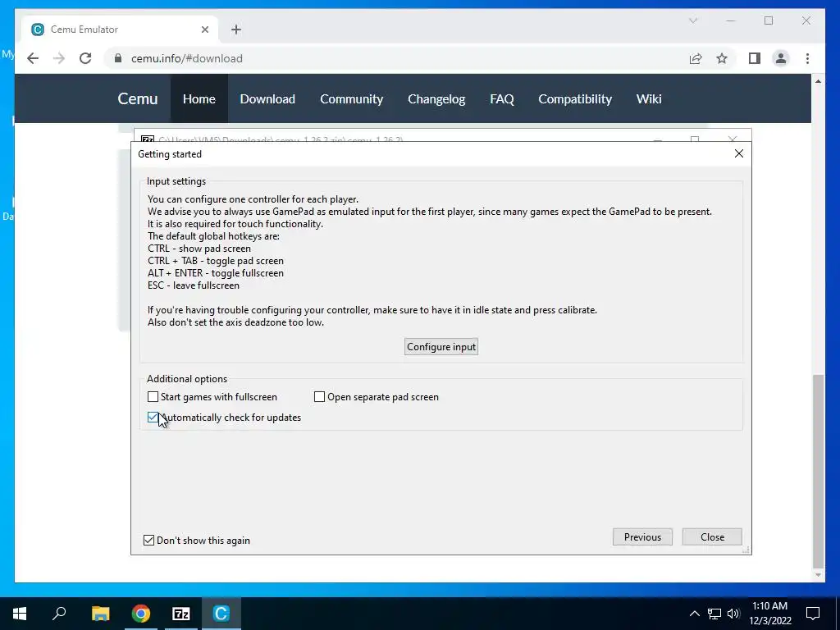Viewport: 840px width, 630px height.
Task: Click the Chrome forward arrow
Action: pos(59,58)
